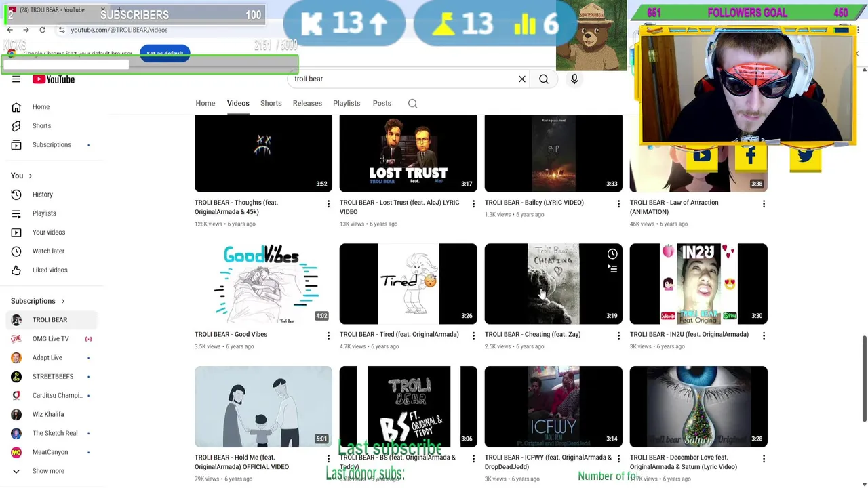
Task: Open options menu for Hold Me video
Action: 328,458
